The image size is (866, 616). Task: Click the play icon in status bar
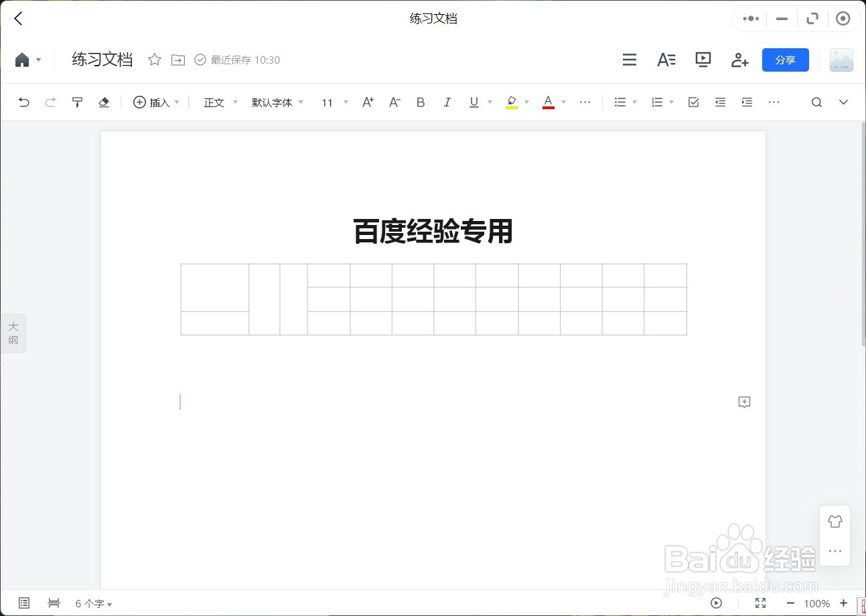(717, 603)
